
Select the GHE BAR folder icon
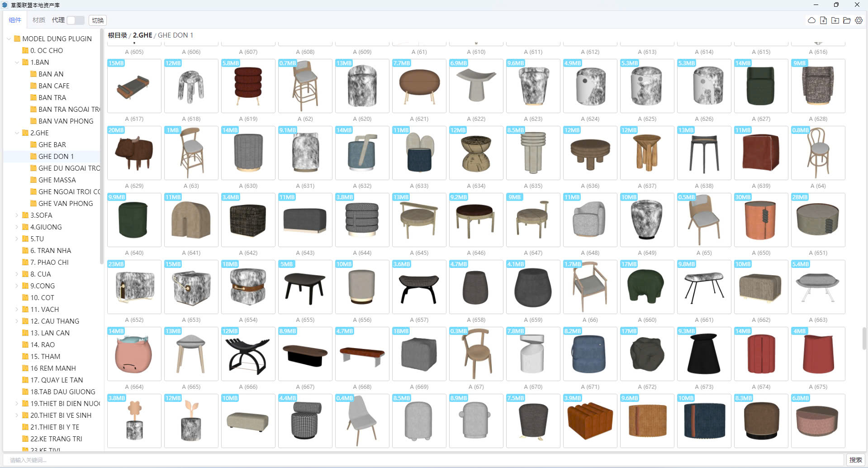[33, 145]
